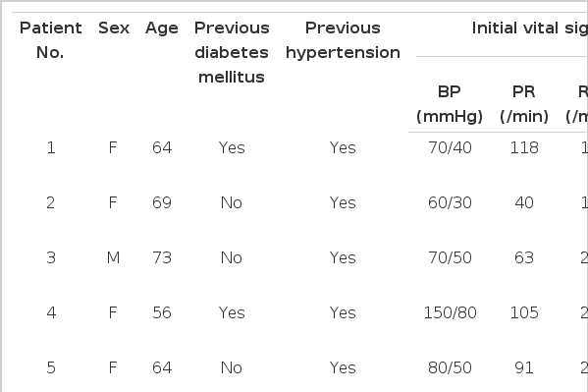
Task: Select the BP (mmHg) subheader
Action: tap(450, 104)
